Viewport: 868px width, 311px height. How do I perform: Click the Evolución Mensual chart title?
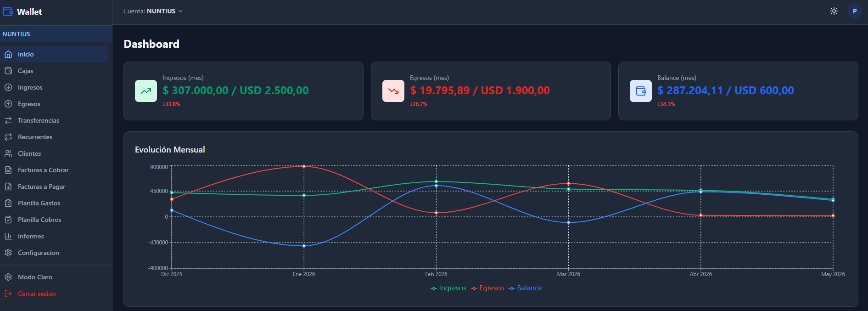pyautogui.click(x=170, y=150)
